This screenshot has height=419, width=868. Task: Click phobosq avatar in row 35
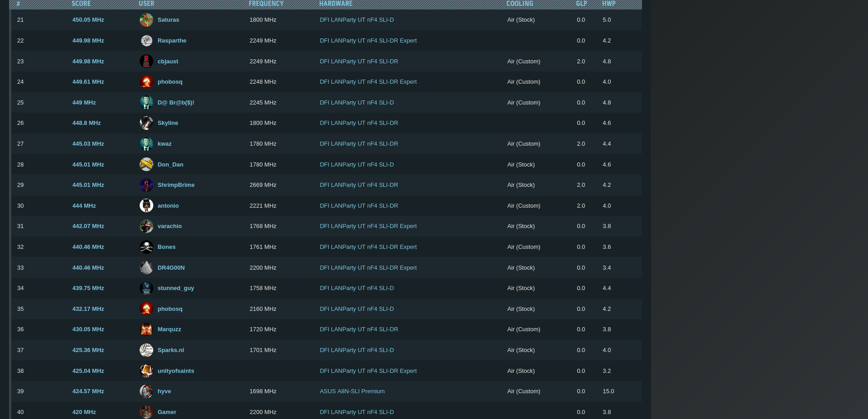coord(146,309)
